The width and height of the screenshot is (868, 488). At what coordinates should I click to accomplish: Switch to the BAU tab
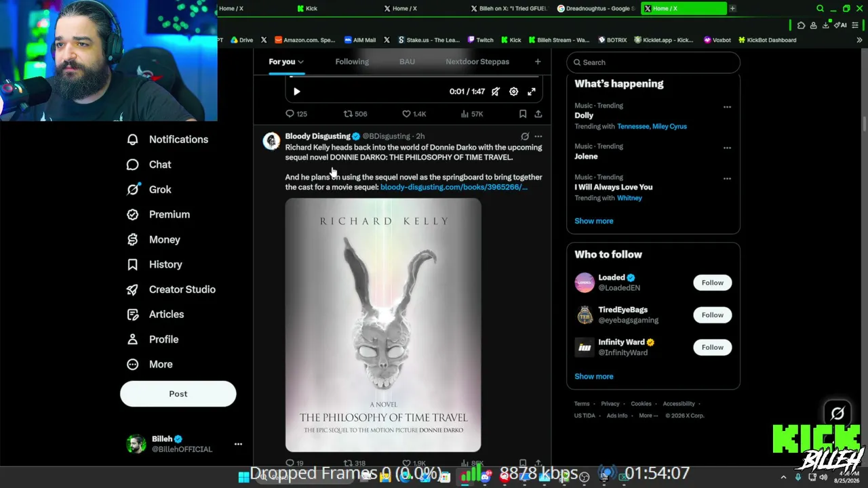point(407,62)
